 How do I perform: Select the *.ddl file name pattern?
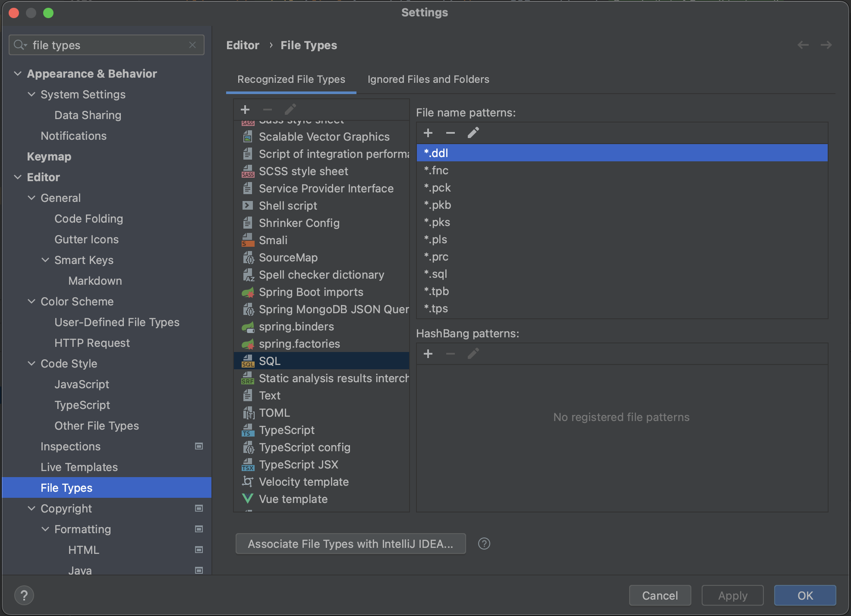(622, 153)
